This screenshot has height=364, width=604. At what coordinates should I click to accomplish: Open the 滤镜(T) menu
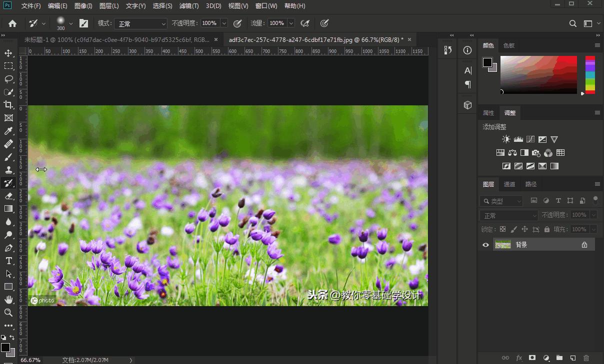pyautogui.click(x=188, y=6)
